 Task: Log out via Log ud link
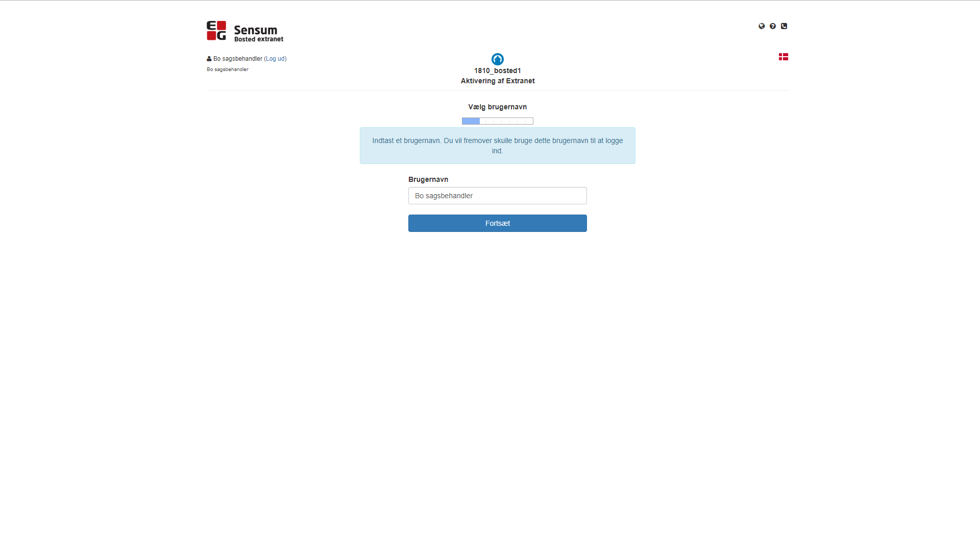[275, 59]
